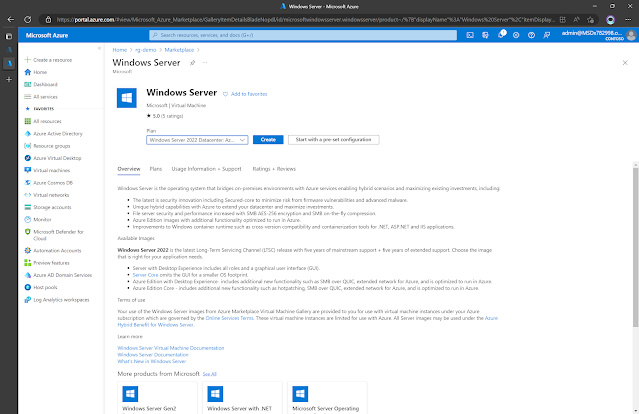Open the Windows Server with .NET card
Viewport: 639px width, 414px height.
coord(242,398)
